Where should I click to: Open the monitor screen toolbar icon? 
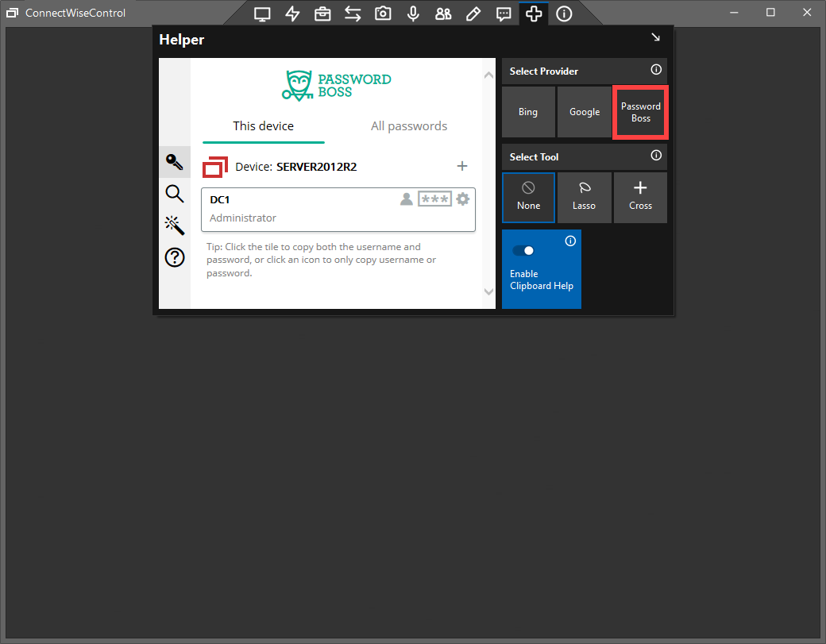coord(262,13)
